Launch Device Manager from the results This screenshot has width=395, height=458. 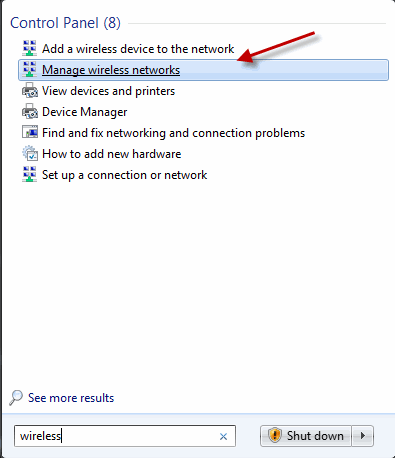pyautogui.click(x=84, y=112)
